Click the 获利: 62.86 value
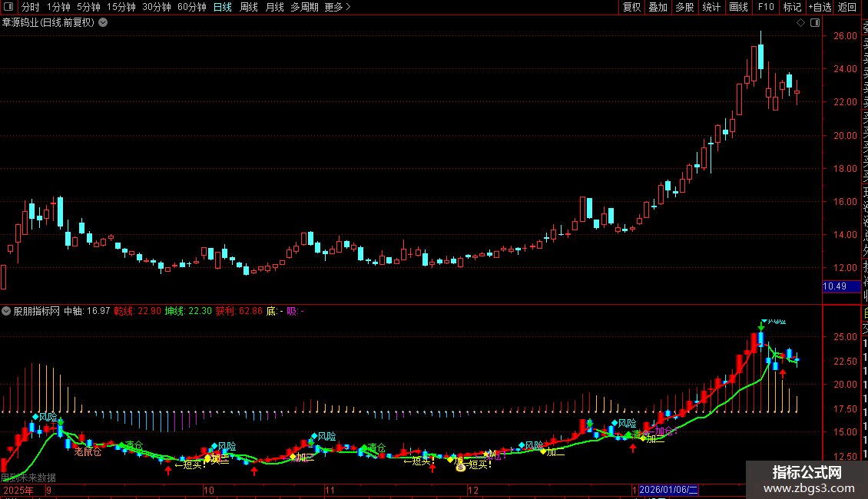This screenshot has width=868, height=499. click(239, 311)
